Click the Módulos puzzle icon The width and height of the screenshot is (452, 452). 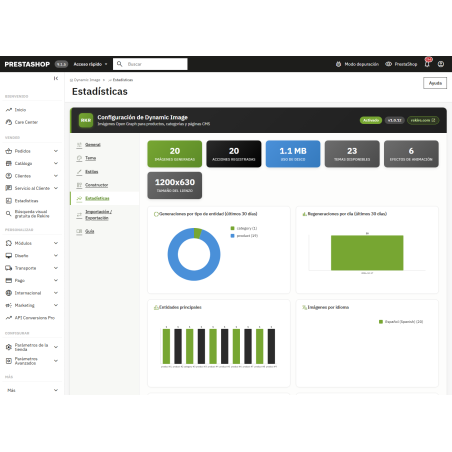click(9, 243)
